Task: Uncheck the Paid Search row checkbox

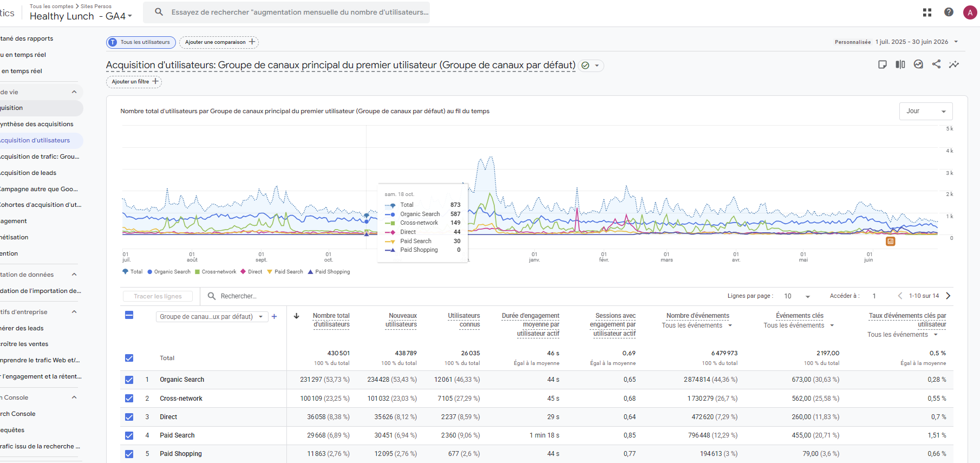Action: [129, 435]
